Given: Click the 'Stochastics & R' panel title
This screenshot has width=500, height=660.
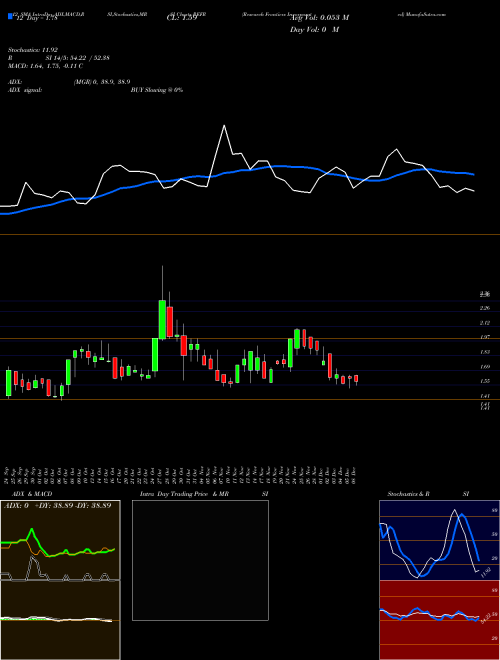Looking at the screenshot, I should tap(409, 494).
